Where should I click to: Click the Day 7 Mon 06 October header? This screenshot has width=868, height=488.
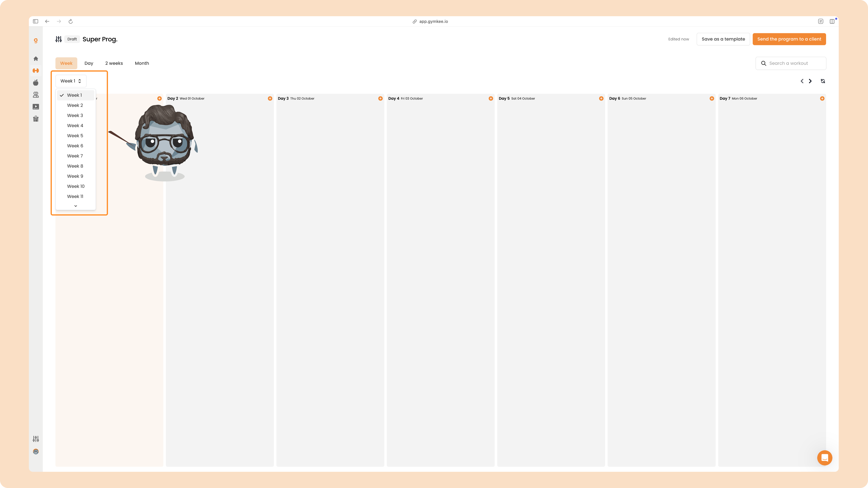click(738, 98)
